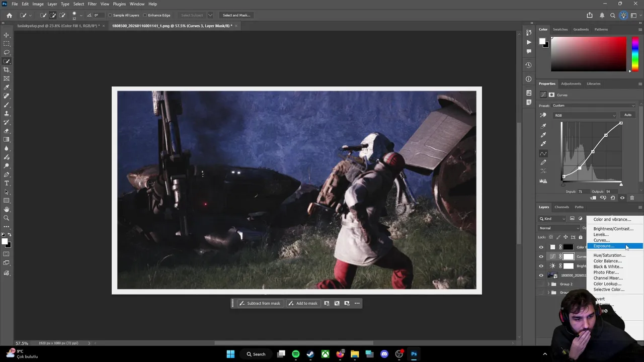Select draw-to-modify pencil in Curves
The height and width of the screenshot is (362, 644).
coord(543,162)
